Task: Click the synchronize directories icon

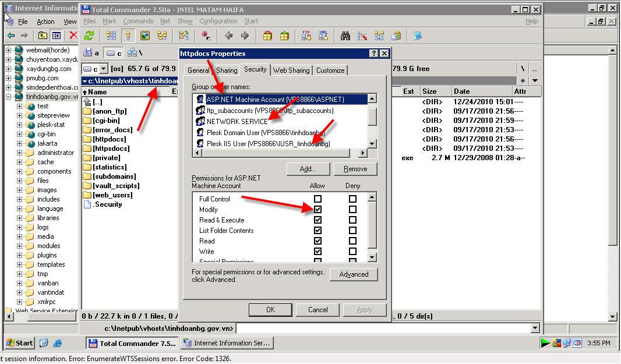Action: [379, 36]
